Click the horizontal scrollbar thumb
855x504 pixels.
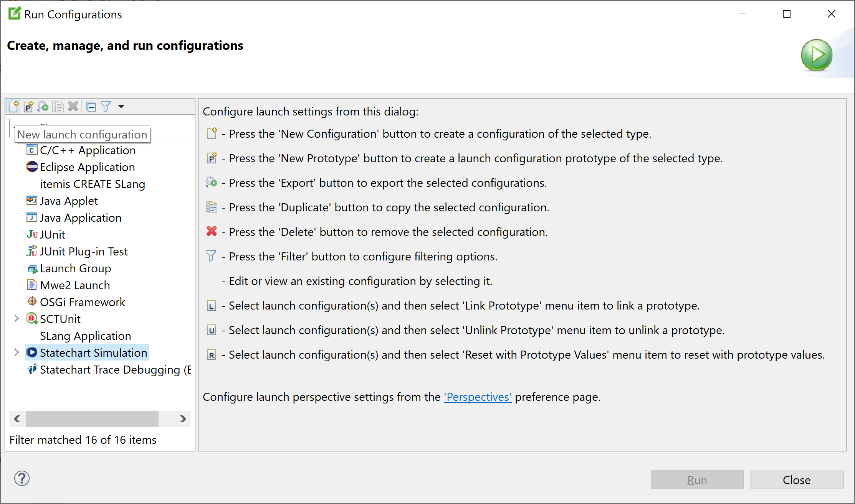point(92,419)
